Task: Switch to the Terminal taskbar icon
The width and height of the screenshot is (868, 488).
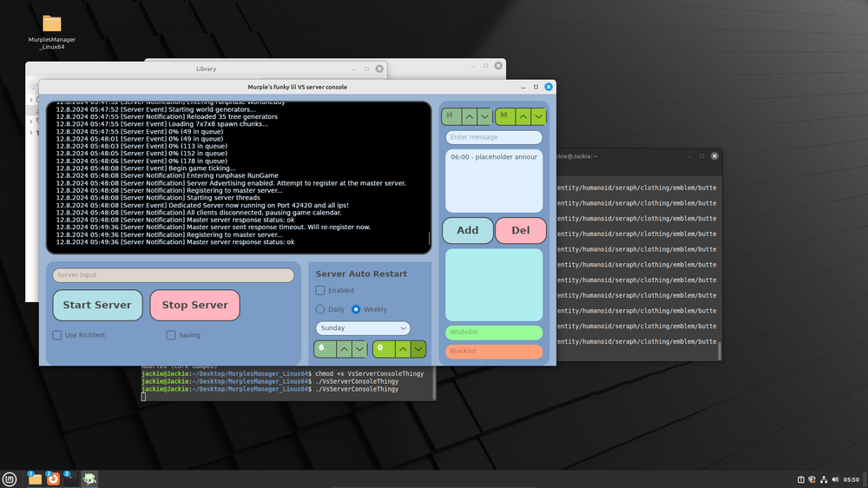Action: [71, 478]
